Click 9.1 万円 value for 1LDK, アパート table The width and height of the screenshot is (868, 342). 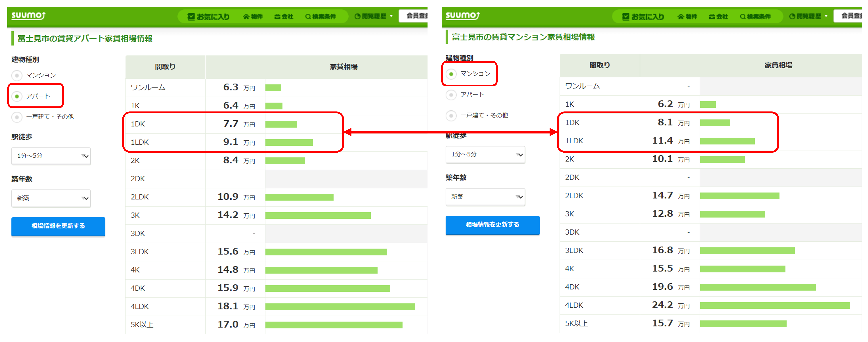239,142
